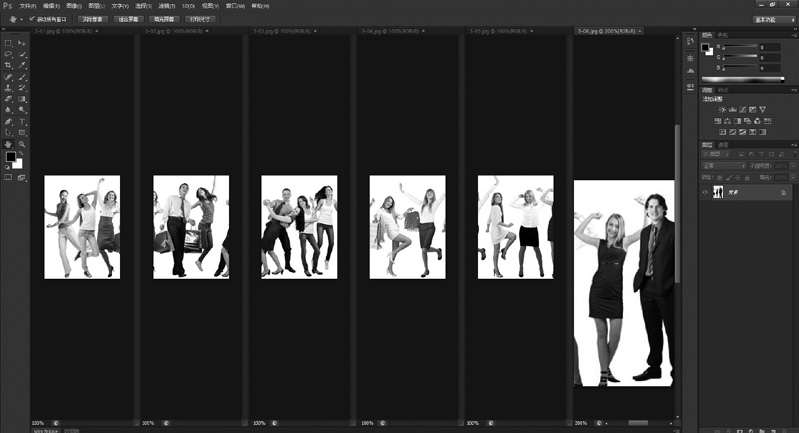Open the collapsed Histogram panel icon

pos(690,71)
